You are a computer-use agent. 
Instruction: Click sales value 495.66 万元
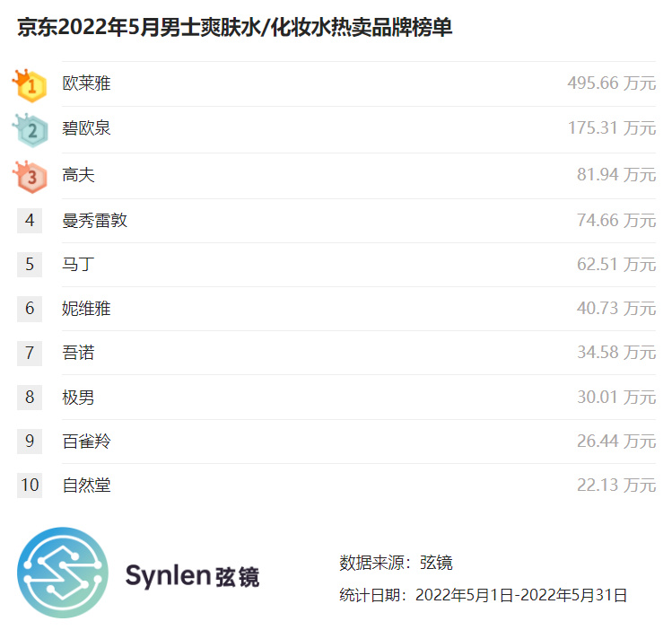click(x=612, y=83)
